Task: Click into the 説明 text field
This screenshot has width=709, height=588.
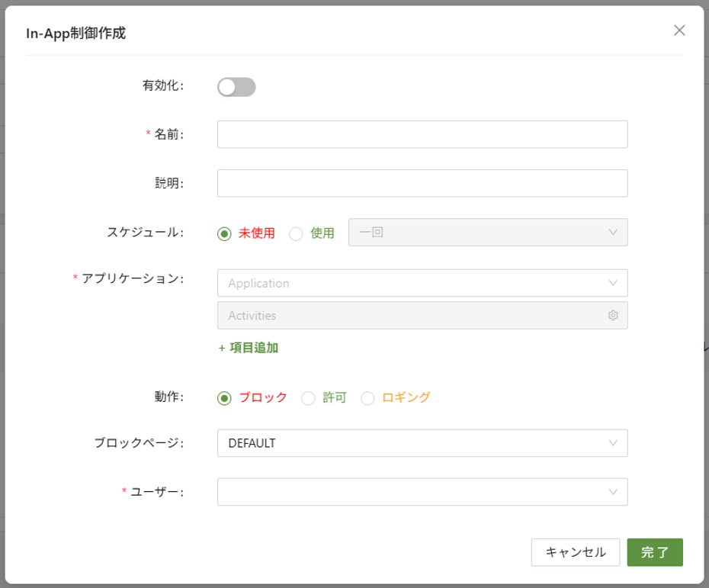Action: 422,183
